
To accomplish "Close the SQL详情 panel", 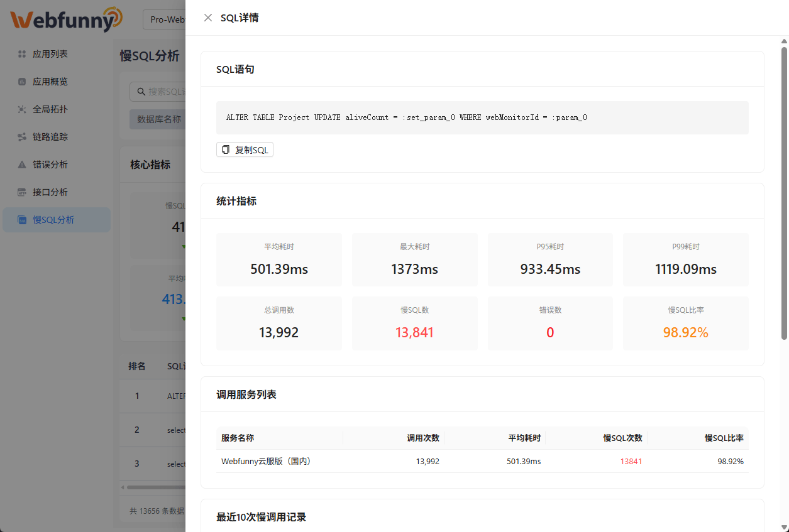I will pos(208,18).
